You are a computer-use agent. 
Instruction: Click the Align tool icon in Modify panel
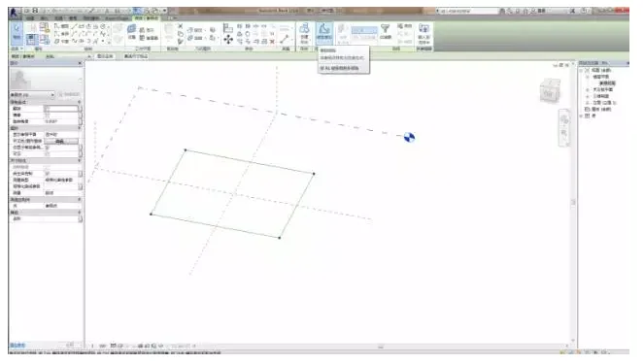click(227, 28)
